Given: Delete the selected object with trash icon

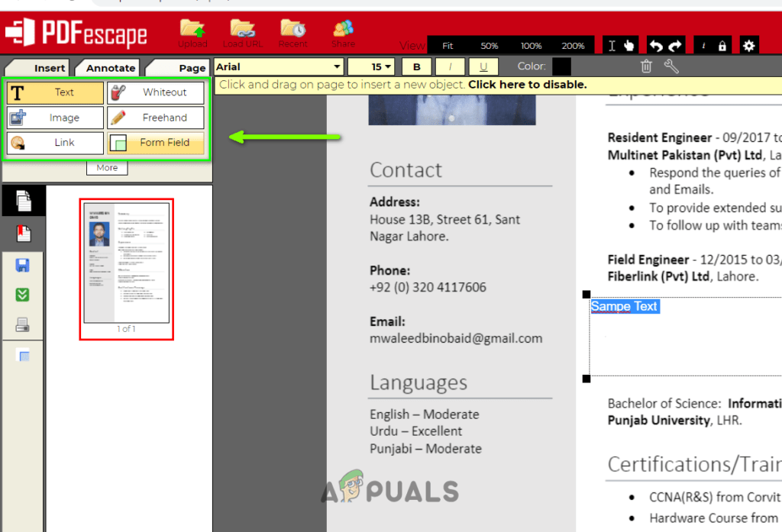Looking at the screenshot, I should click(646, 66).
